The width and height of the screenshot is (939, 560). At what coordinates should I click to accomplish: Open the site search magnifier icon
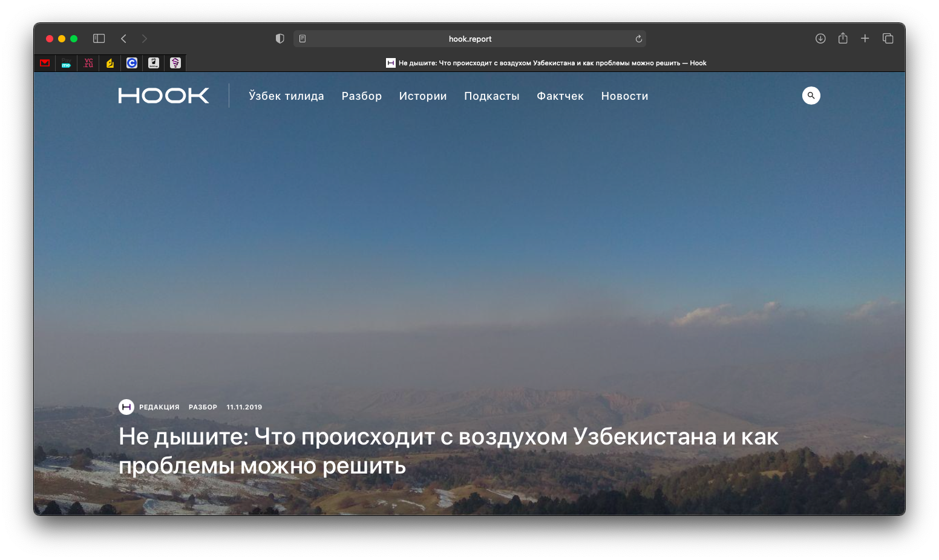pyautogui.click(x=811, y=96)
